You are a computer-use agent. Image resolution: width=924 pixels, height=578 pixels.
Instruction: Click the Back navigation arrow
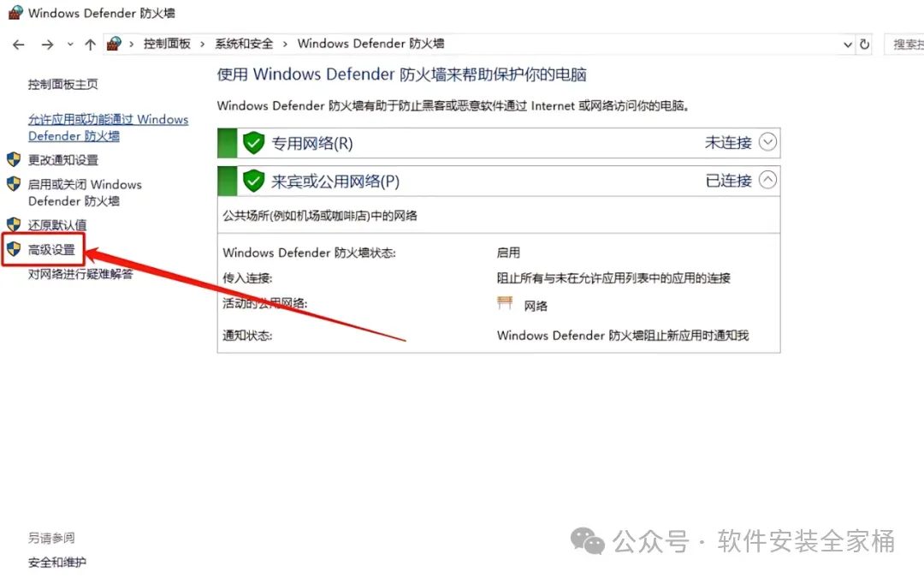[x=19, y=45]
